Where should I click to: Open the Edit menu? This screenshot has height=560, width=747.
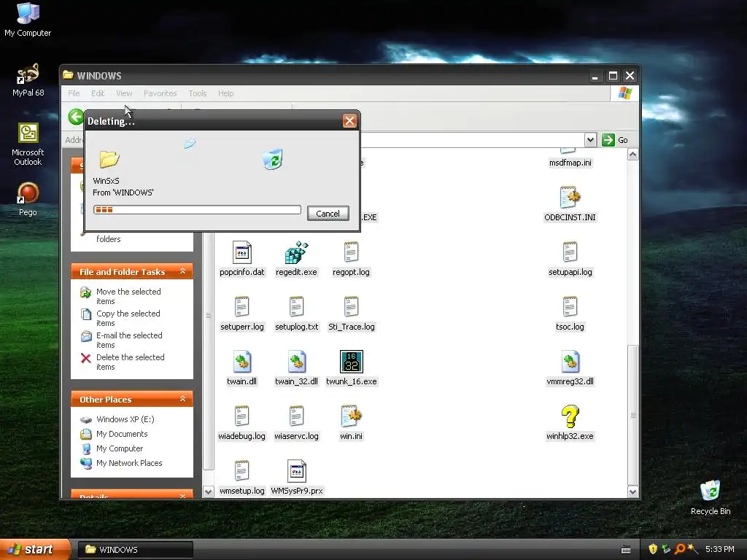click(x=98, y=93)
